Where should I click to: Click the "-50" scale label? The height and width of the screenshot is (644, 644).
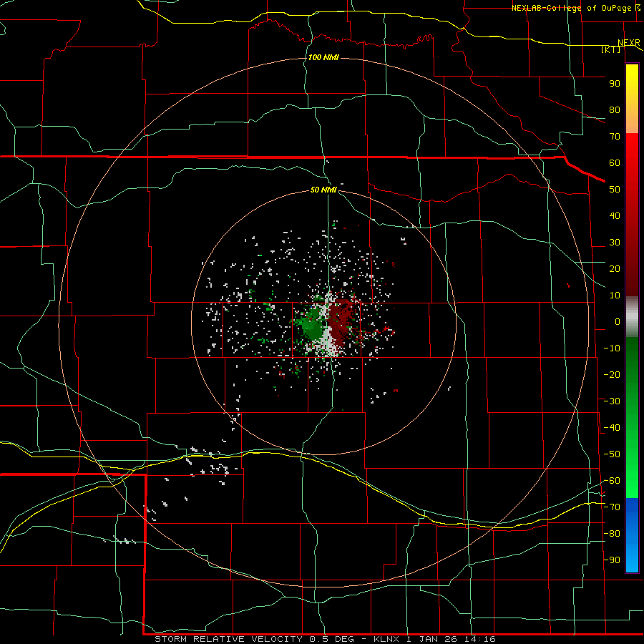[612, 454]
